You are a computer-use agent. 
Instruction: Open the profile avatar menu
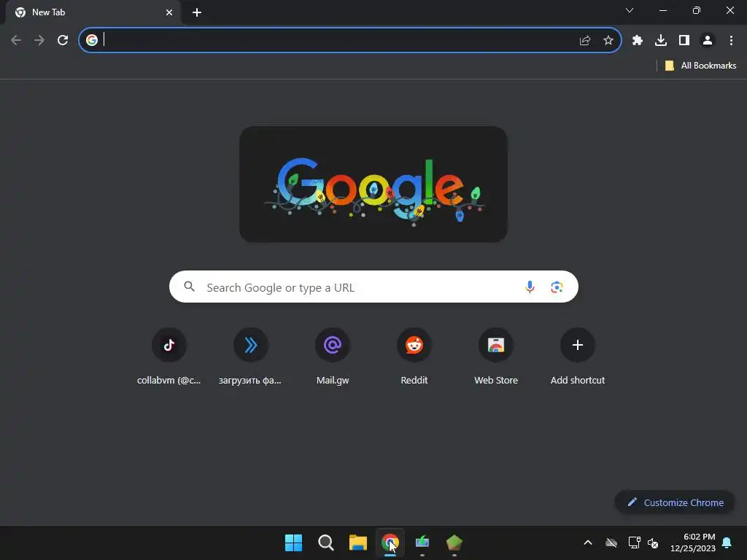point(708,41)
